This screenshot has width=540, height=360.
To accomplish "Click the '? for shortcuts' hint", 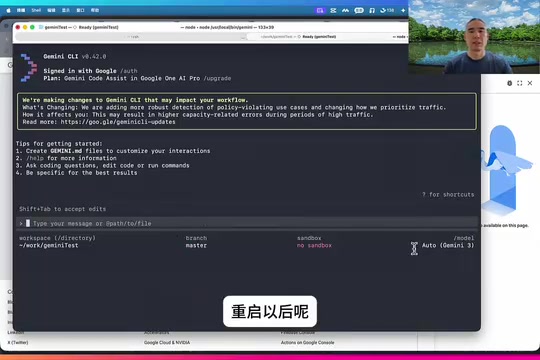I will coord(448,195).
